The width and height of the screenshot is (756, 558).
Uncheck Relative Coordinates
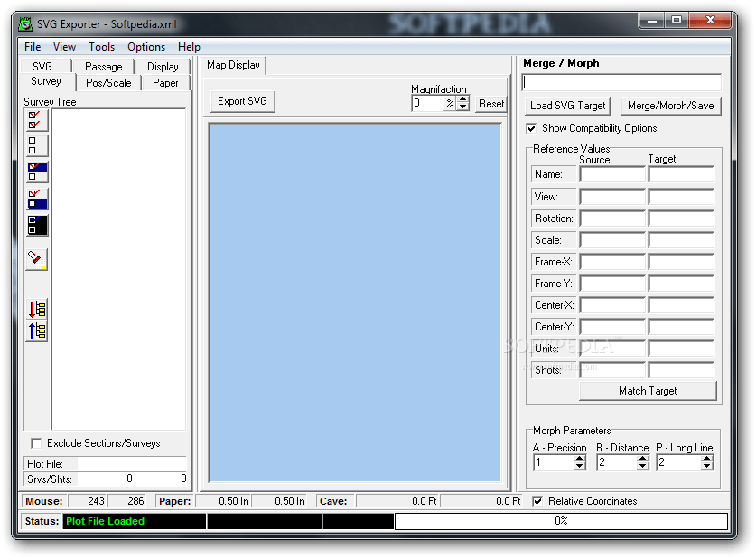pos(537,501)
